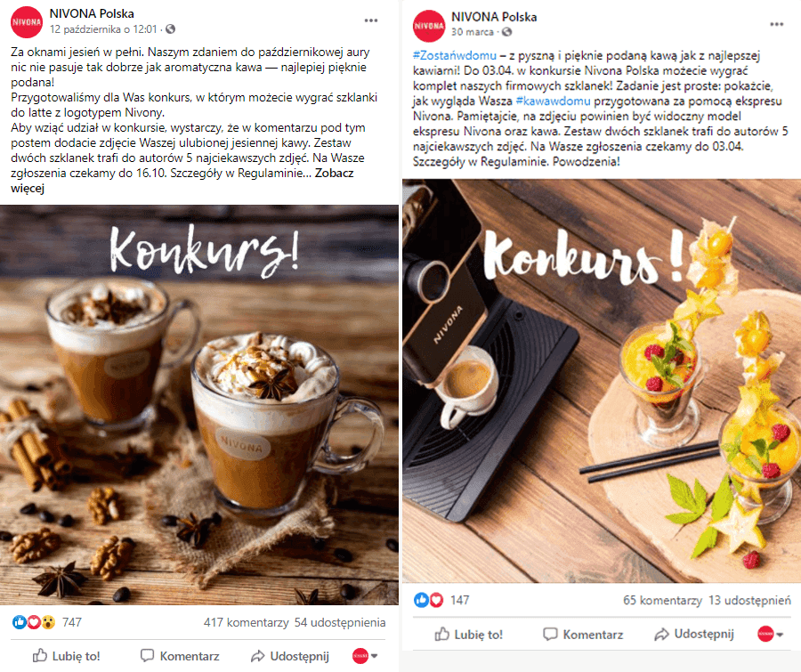
Task: Click the NIVONA profile picture on the left post
Action: coord(27,22)
